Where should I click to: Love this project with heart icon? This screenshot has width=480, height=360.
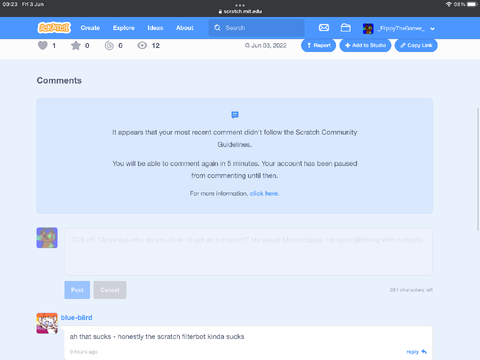coord(43,45)
